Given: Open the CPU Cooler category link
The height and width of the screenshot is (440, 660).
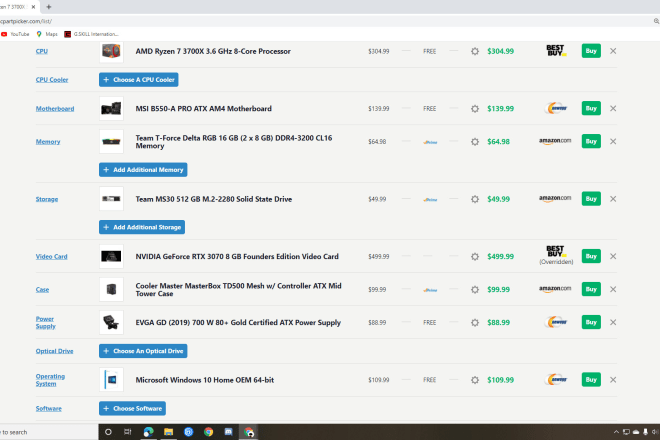Looking at the screenshot, I should coord(52,80).
